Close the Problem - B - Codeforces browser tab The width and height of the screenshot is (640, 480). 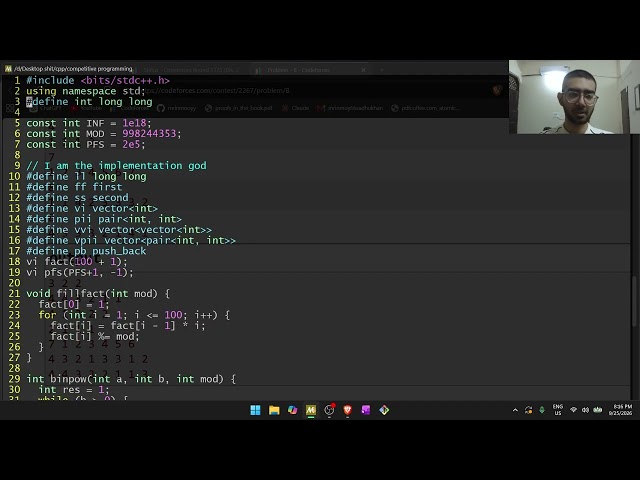tap(363, 70)
